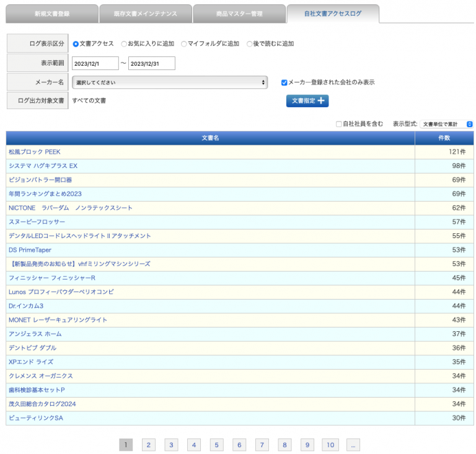Open the NICTONE ラバーダム document link
This screenshot has width=476, height=454.
point(71,208)
